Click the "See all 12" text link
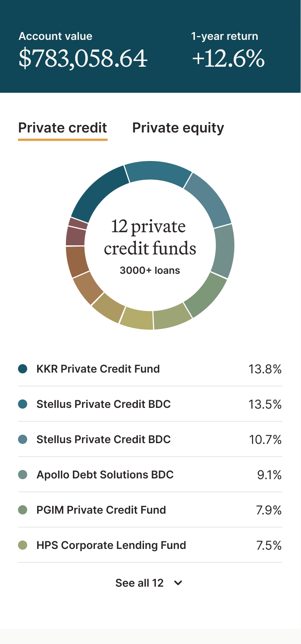The image size is (301, 644). click(139, 583)
